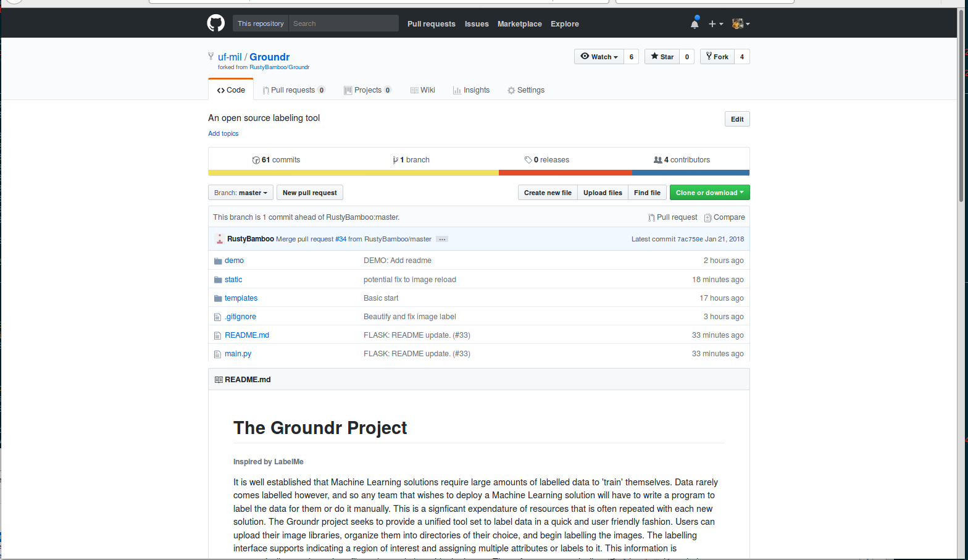Click the Pull request icon in branch bar
The image size is (968, 560).
click(651, 217)
